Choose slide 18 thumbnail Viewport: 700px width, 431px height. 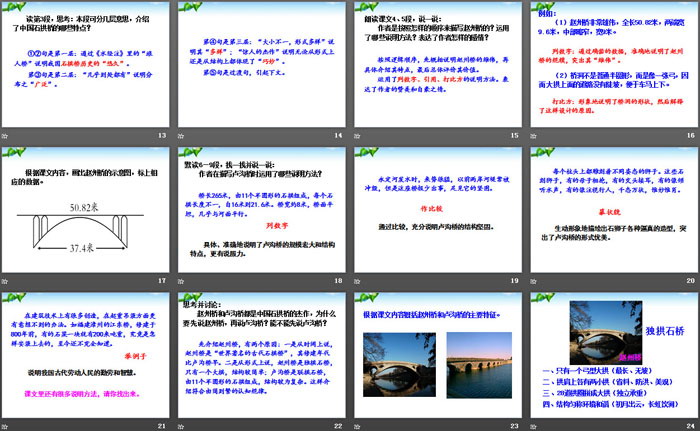coord(264,208)
